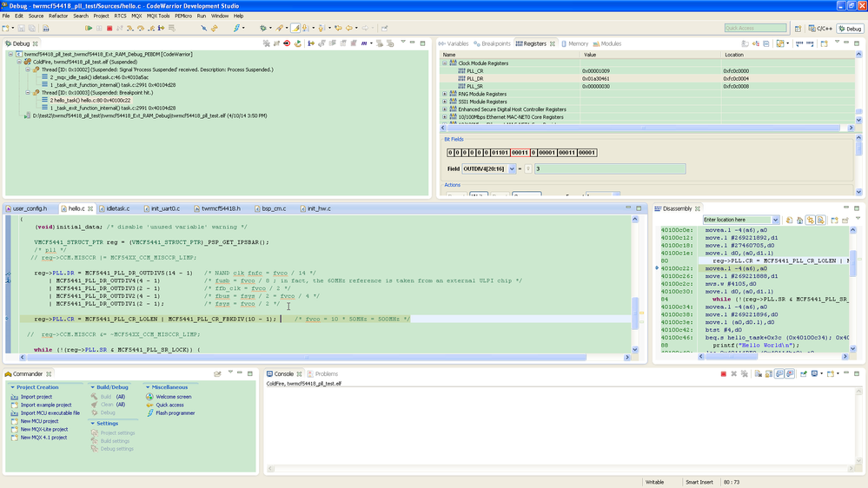Open the OUTDIV4[20:16] field dropdown

(512, 168)
